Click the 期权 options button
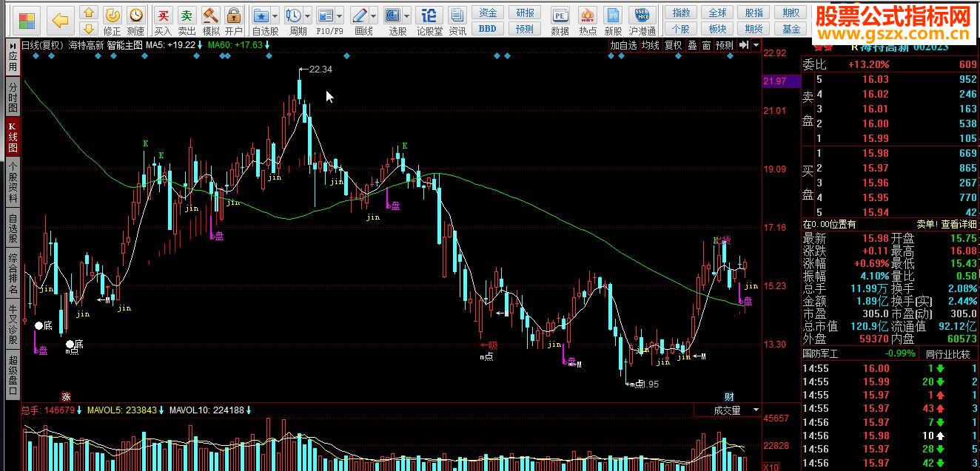The image size is (980, 471). pyautogui.click(x=791, y=13)
